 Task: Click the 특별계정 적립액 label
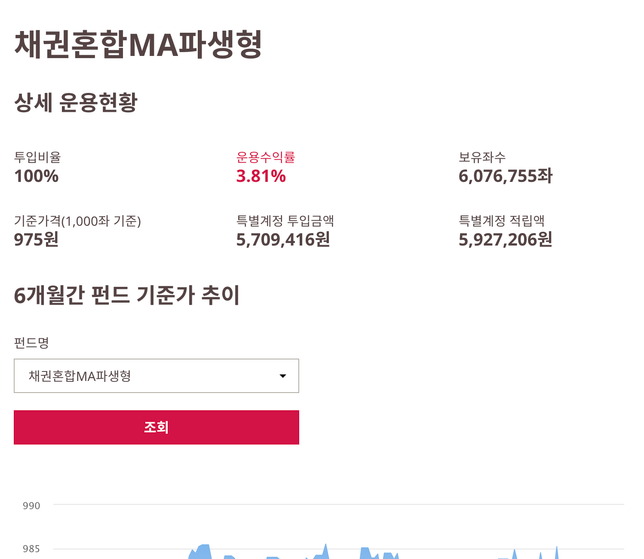pos(501,221)
